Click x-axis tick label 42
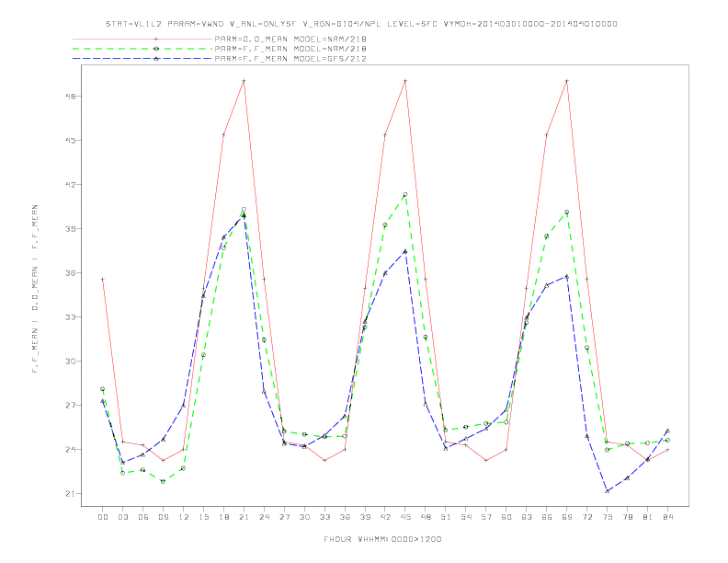Screen dimensions: 728x563 pos(385,517)
